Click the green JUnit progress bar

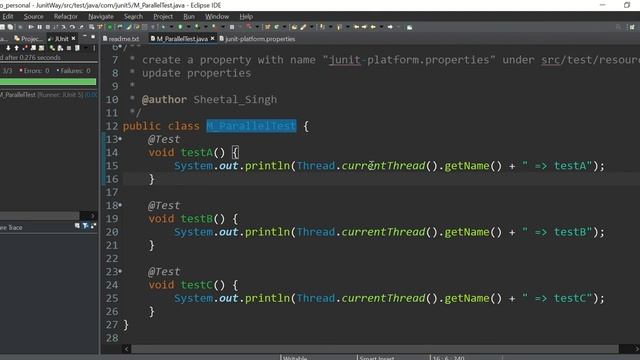click(x=48, y=82)
